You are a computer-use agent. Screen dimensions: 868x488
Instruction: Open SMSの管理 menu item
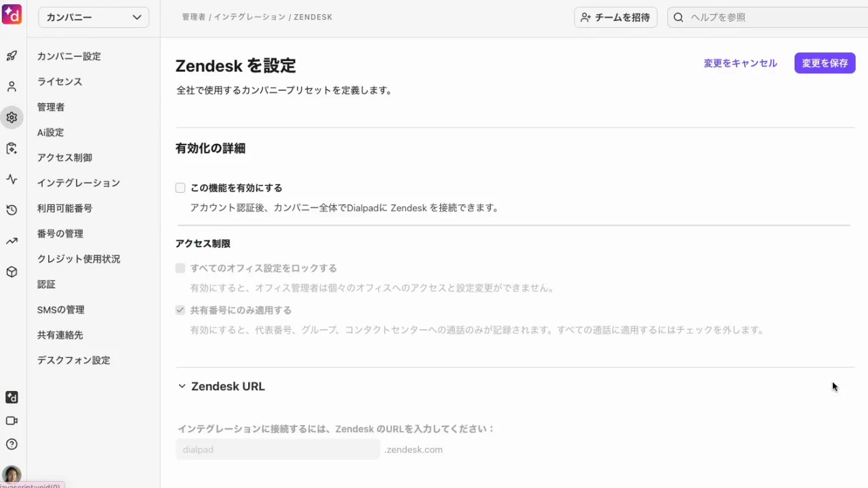pos(61,310)
